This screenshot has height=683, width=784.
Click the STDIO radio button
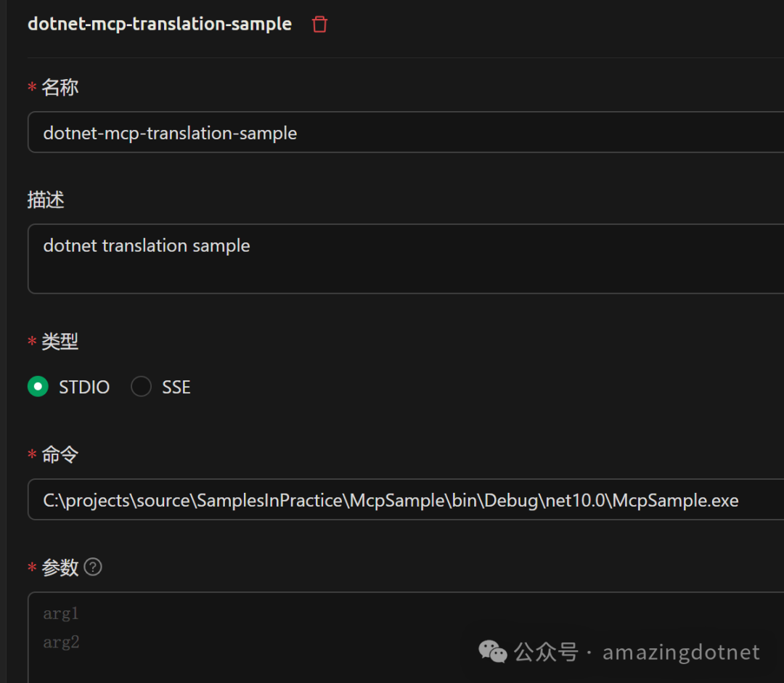click(x=38, y=386)
